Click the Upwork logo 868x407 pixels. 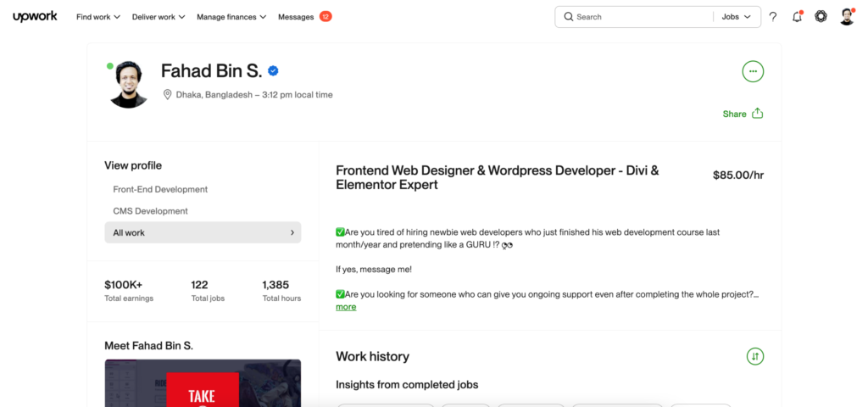click(x=35, y=16)
